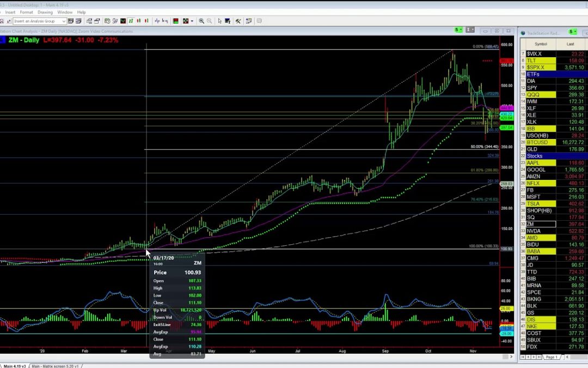Click the blue bar spacing increase icon
Screen dimensions: 588x368
tap(157, 21)
